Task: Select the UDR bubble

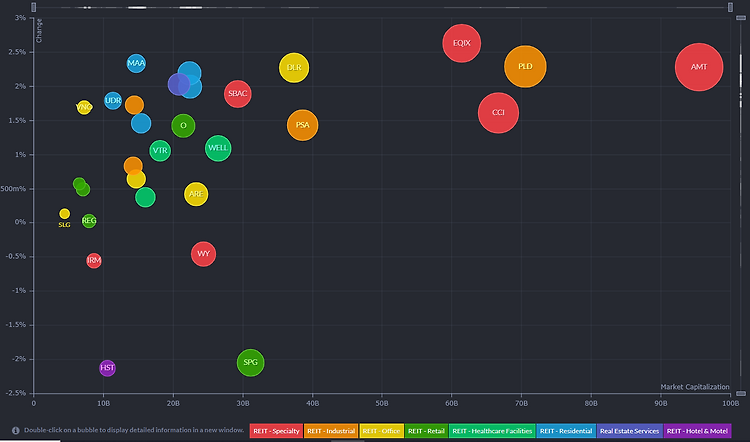Action: [113, 100]
